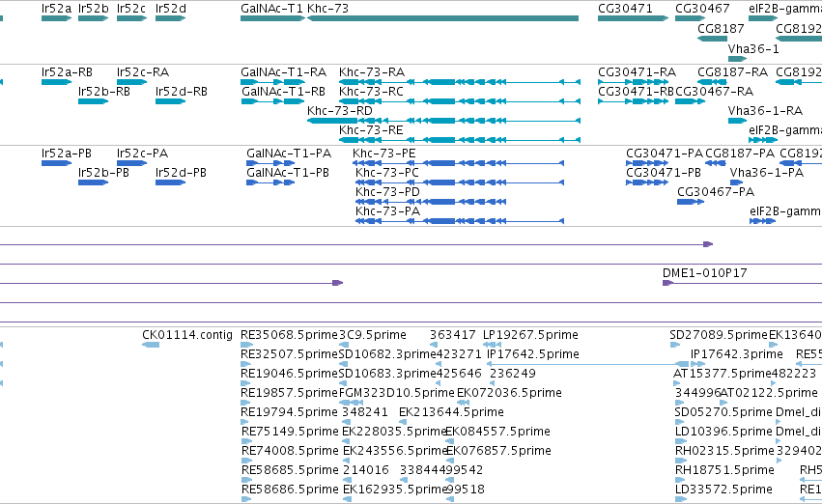The image size is (822, 504).
Task: Open the Ir52c gene label
Action: tap(131, 9)
